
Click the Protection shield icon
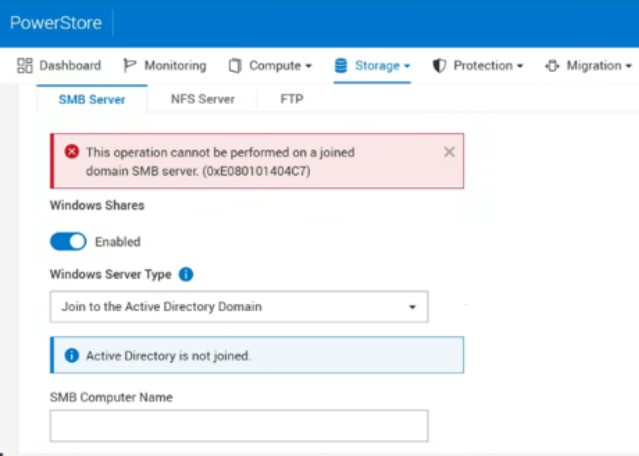[x=439, y=66]
